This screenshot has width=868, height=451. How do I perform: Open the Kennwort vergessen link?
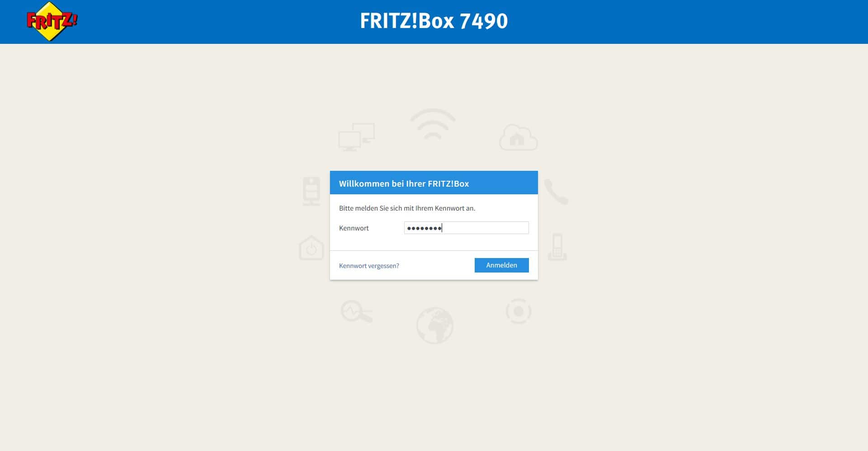point(369,266)
